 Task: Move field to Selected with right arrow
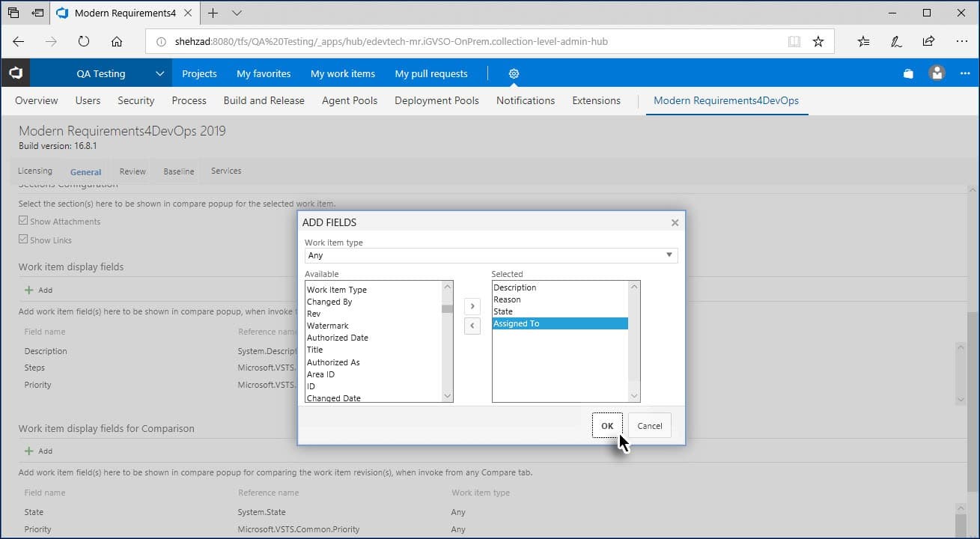pos(472,306)
